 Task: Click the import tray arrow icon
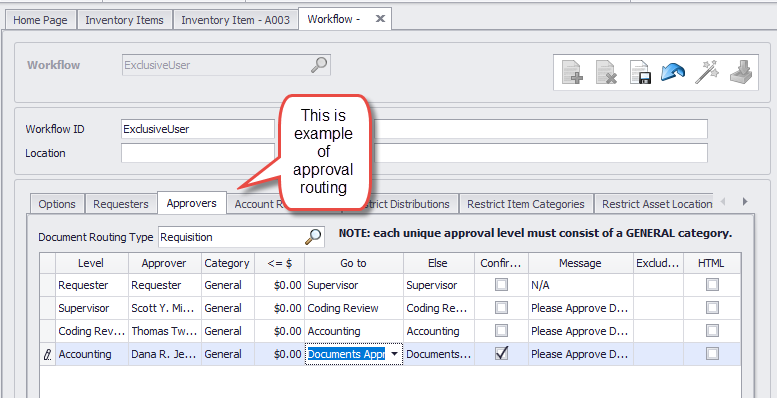(741, 72)
